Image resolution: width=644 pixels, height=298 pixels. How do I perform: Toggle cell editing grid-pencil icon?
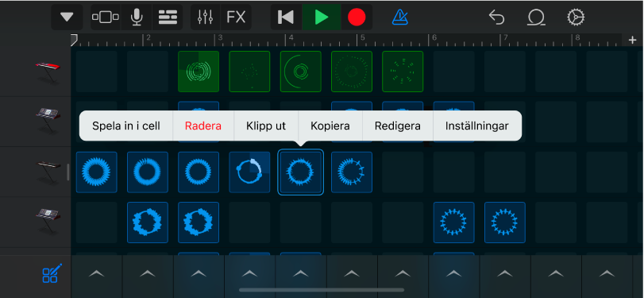point(52,273)
